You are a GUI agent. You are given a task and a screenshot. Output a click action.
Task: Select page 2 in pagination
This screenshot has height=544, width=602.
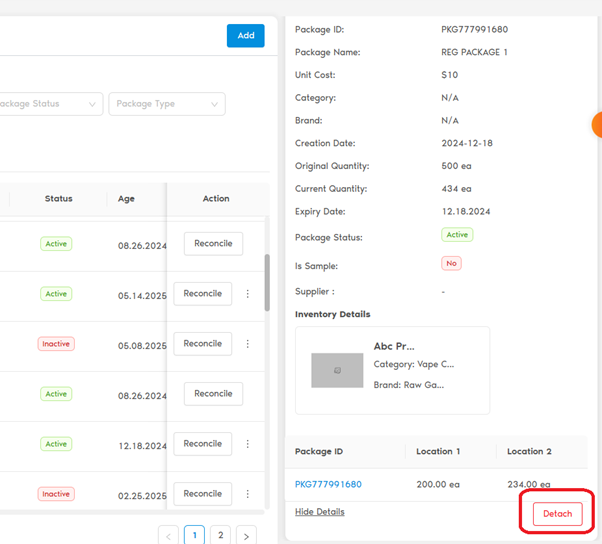[220, 535]
